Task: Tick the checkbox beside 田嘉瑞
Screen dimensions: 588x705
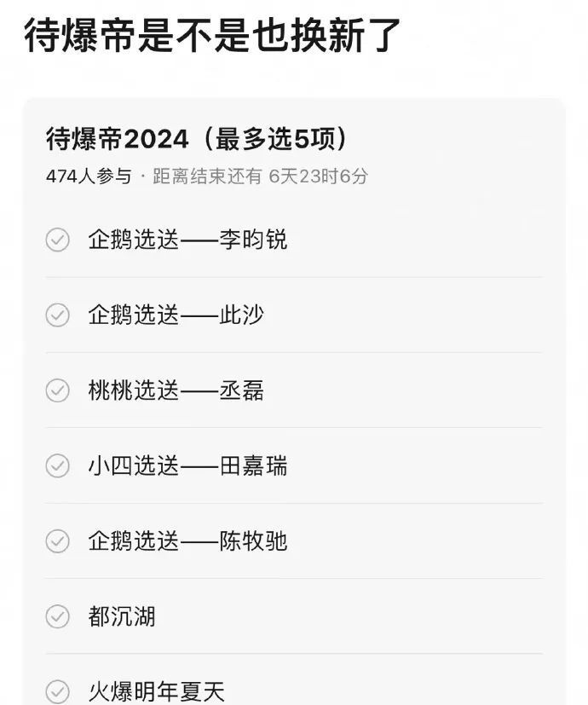Action: (x=57, y=466)
